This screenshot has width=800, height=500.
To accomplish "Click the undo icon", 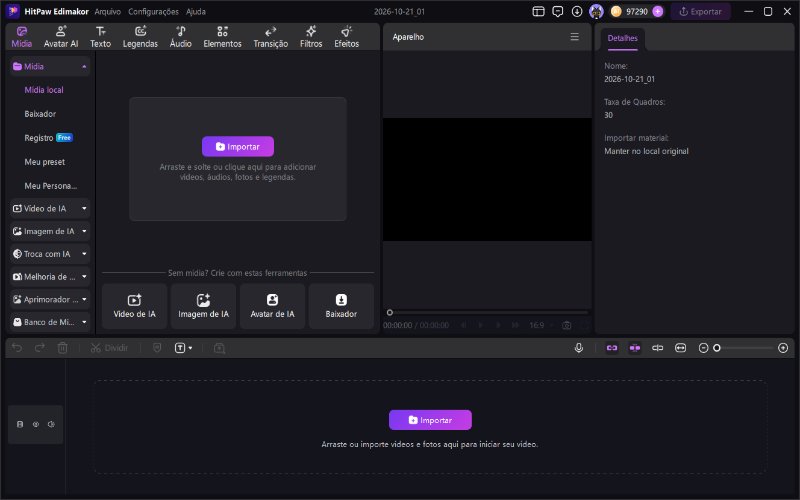I will click(17, 348).
